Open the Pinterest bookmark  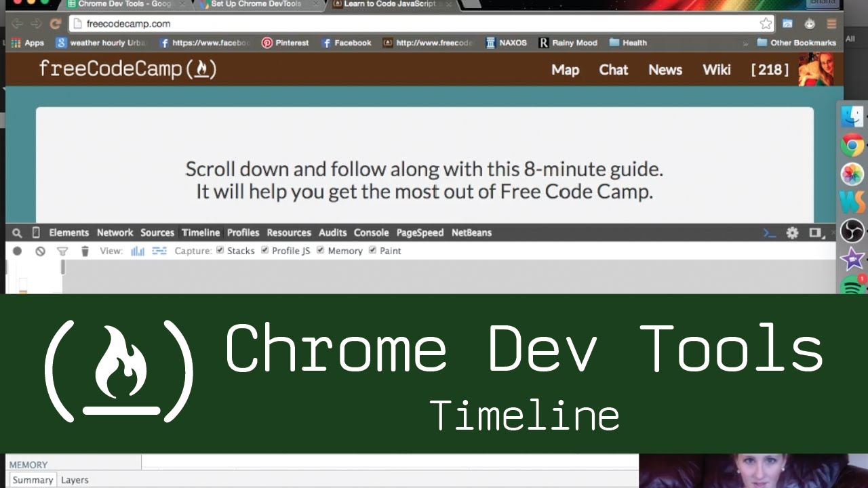tap(285, 43)
